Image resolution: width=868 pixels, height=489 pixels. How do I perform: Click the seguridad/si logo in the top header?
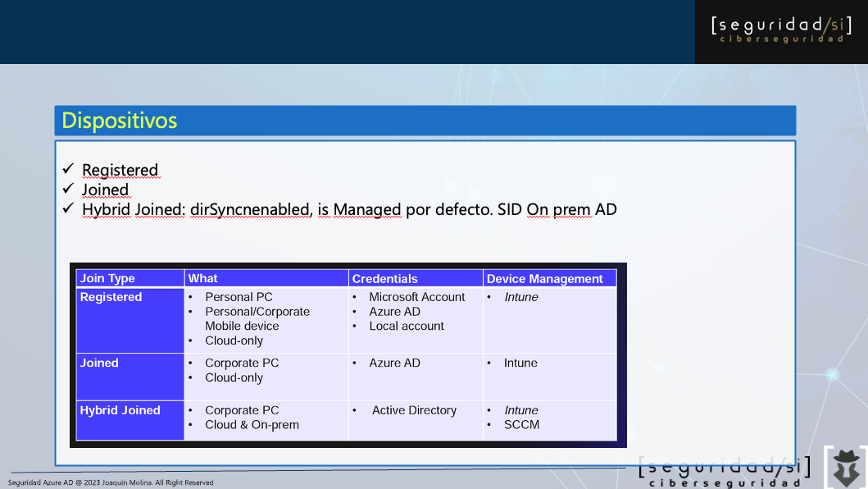coord(781,30)
